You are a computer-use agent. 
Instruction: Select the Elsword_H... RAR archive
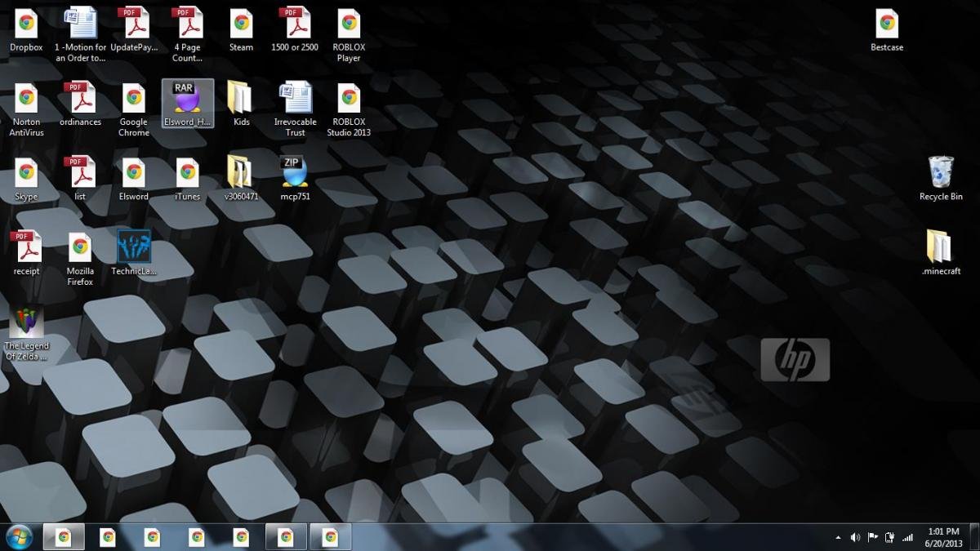(188, 104)
